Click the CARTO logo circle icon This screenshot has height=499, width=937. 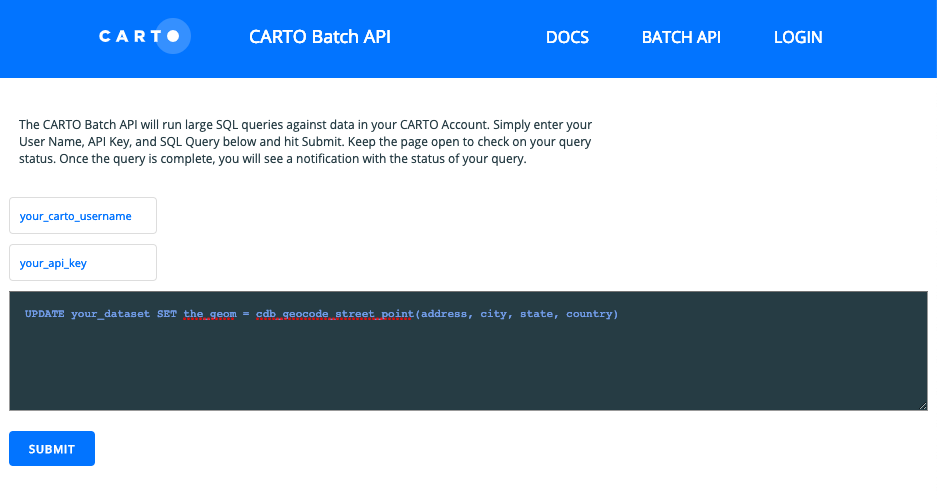coord(173,36)
